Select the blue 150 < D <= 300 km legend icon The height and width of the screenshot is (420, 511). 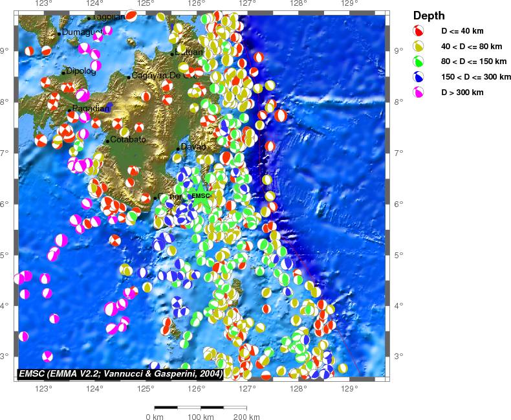tap(419, 77)
